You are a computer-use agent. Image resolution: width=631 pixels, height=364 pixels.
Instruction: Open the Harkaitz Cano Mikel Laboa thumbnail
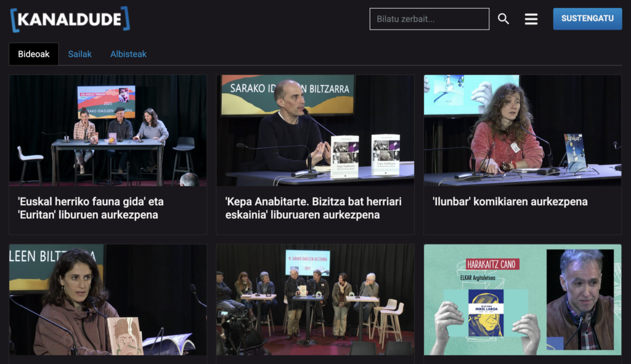523,300
